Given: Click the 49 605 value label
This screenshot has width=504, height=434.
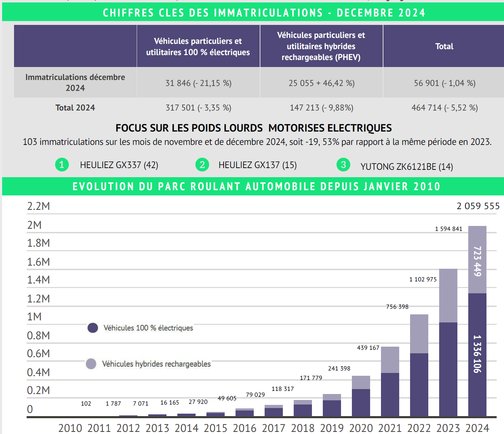Looking at the screenshot, I should 227,398.
